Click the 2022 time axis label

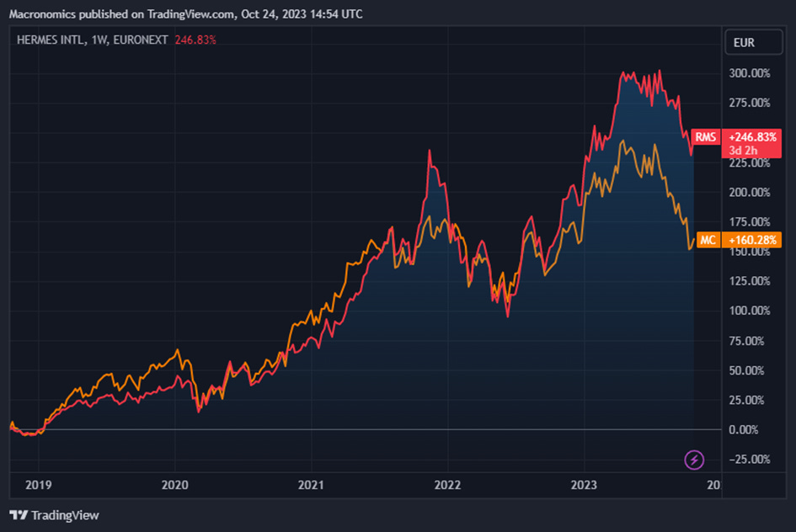click(x=447, y=485)
